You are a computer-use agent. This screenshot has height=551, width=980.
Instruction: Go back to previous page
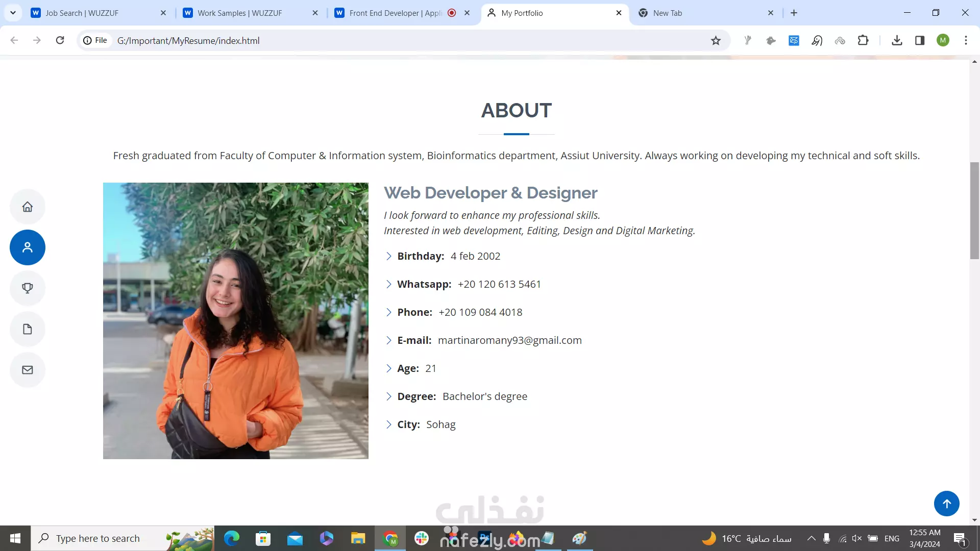[x=14, y=40]
